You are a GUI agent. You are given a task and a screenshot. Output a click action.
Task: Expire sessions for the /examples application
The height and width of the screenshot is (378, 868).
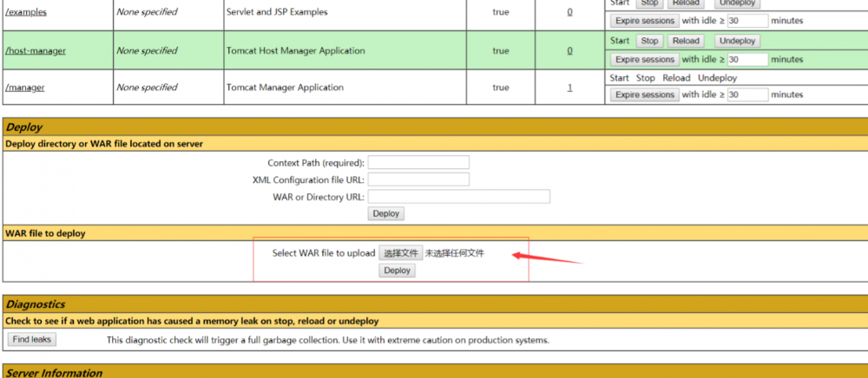[644, 21]
